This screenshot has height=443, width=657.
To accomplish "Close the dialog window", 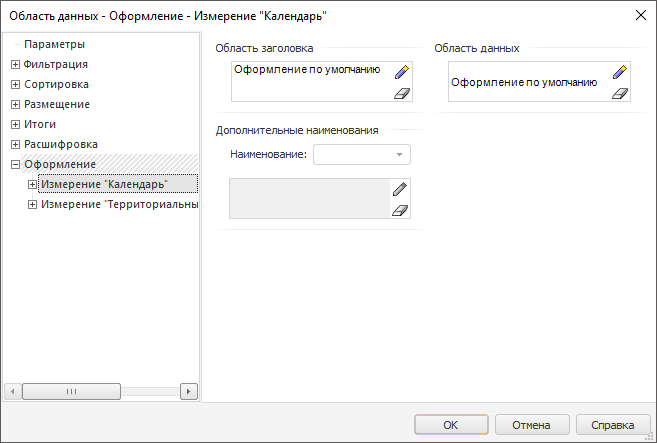I will (x=640, y=14).
